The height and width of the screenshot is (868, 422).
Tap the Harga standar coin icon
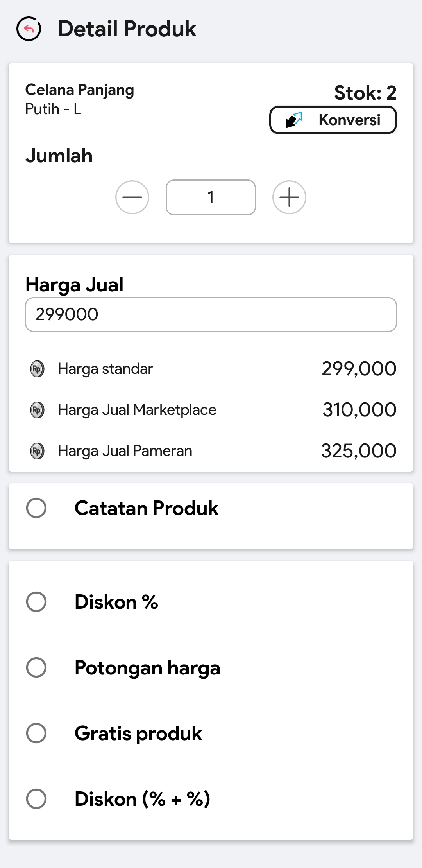tap(37, 369)
